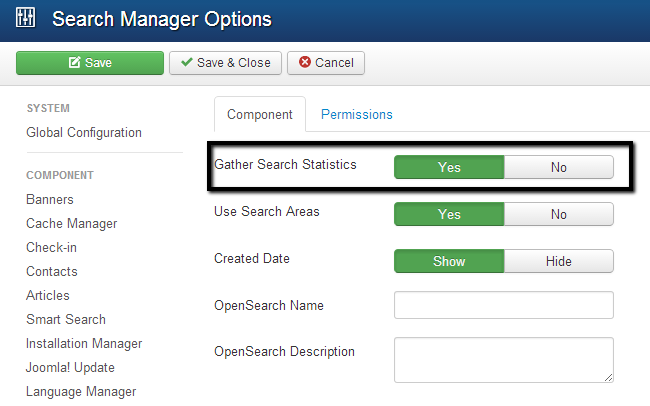Screen dimensions: 650x406
Task: Open Smart Search in sidebar
Action: (x=66, y=319)
